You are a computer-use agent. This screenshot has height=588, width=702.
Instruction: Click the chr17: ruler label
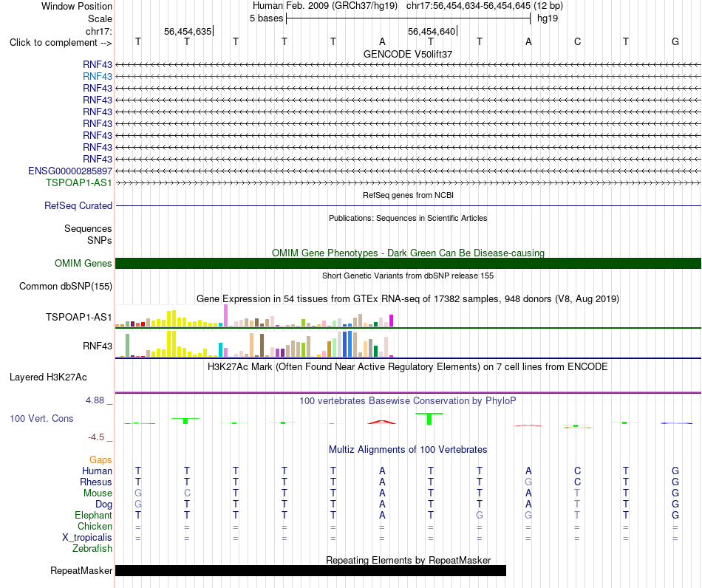pos(98,32)
